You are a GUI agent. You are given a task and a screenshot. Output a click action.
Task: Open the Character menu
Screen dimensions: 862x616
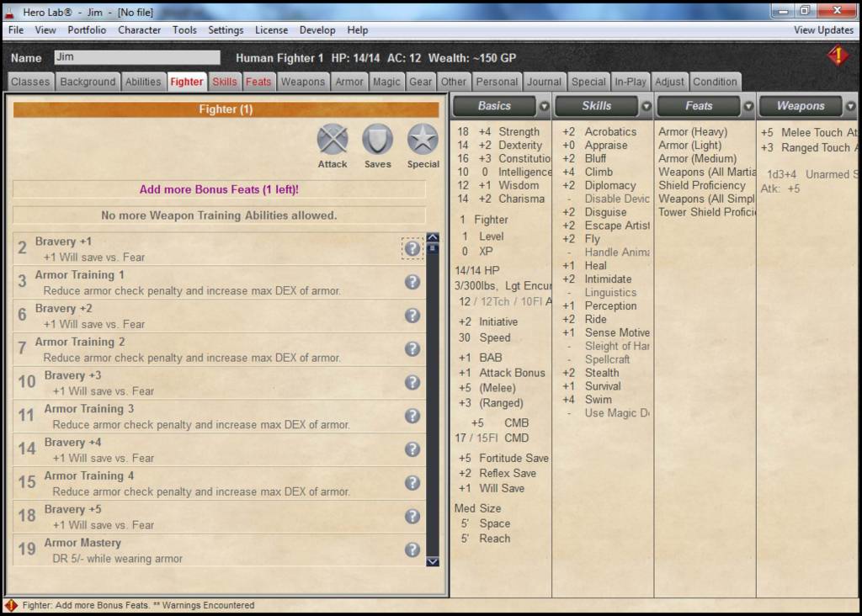(139, 30)
